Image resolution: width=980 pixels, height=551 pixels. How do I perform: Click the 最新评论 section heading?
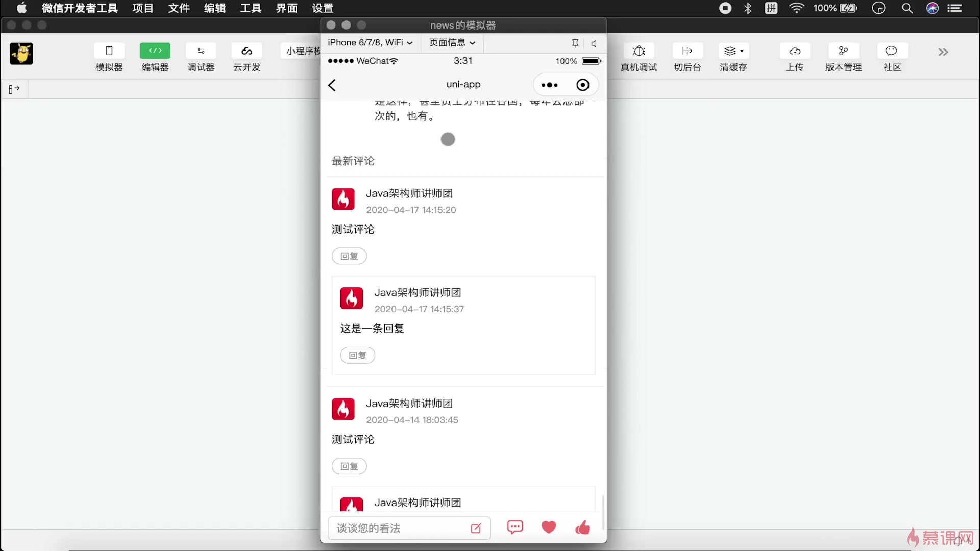pyautogui.click(x=353, y=161)
